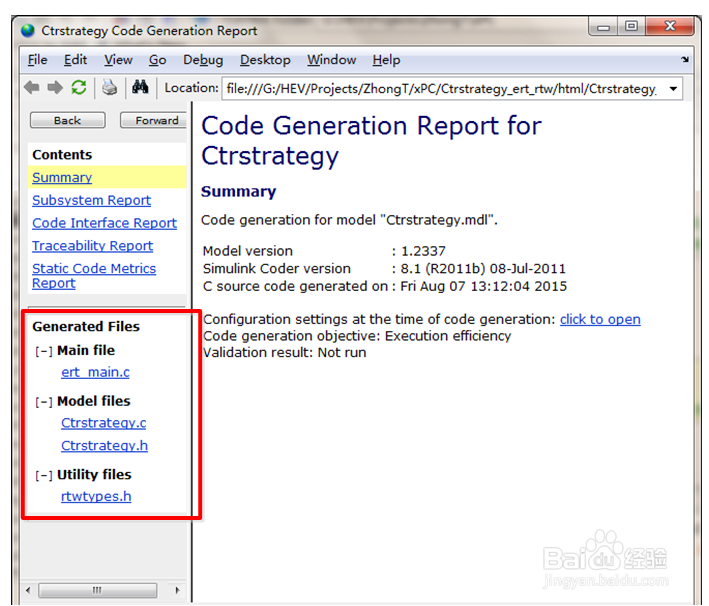Click the Back button
Image resolution: width=709 pixels, height=606 pixels.
(67, 120)
